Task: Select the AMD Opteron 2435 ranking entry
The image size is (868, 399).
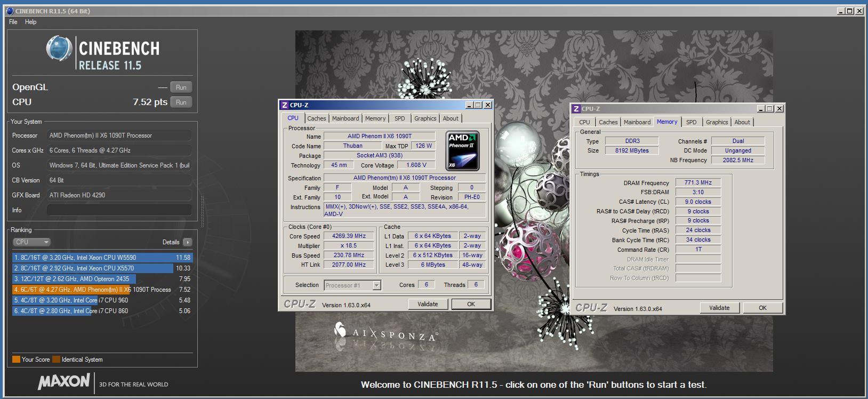Action: coord(102,279)
